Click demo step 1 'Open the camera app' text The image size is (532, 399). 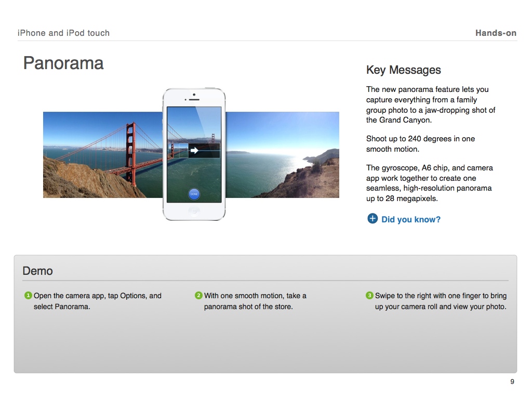point(97,301)
